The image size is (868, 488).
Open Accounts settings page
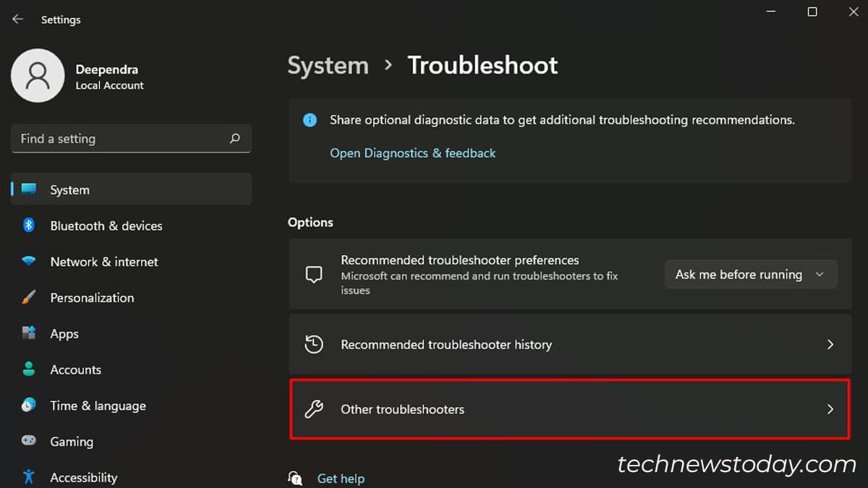[75, 369]
